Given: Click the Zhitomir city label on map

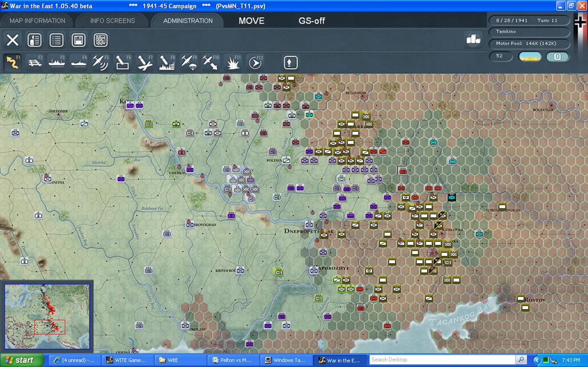Looking at the screenshot, I should pyautogui.click(x=58, y=111).
